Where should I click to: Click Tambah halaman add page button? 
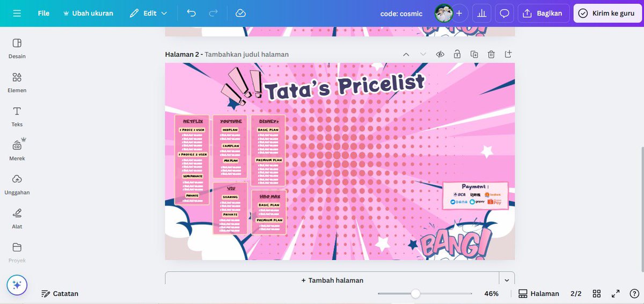tap(332, 280)
